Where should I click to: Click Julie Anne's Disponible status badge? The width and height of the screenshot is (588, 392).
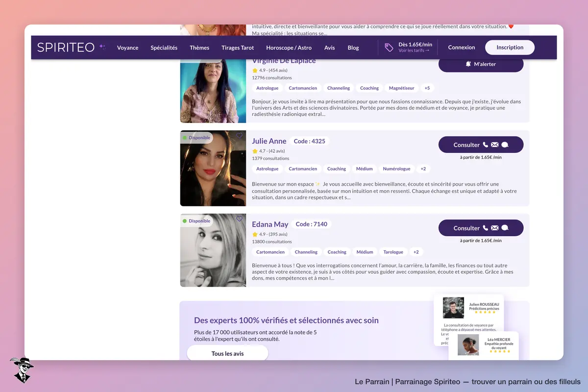tap(196, 138)
